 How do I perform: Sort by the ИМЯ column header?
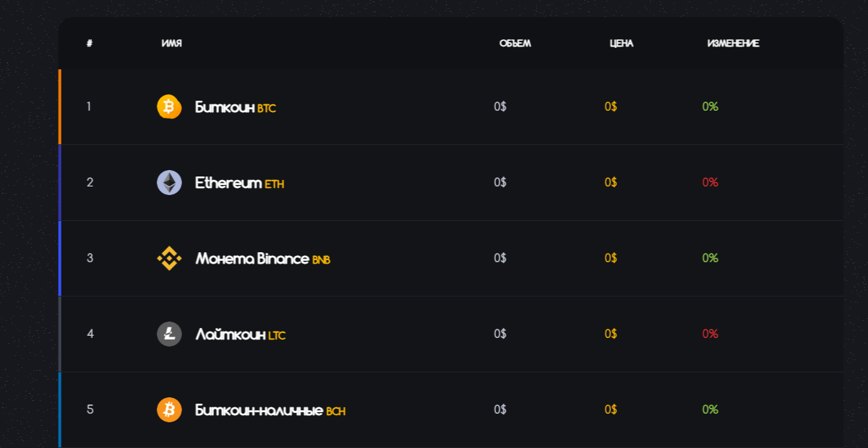(171, 44)
